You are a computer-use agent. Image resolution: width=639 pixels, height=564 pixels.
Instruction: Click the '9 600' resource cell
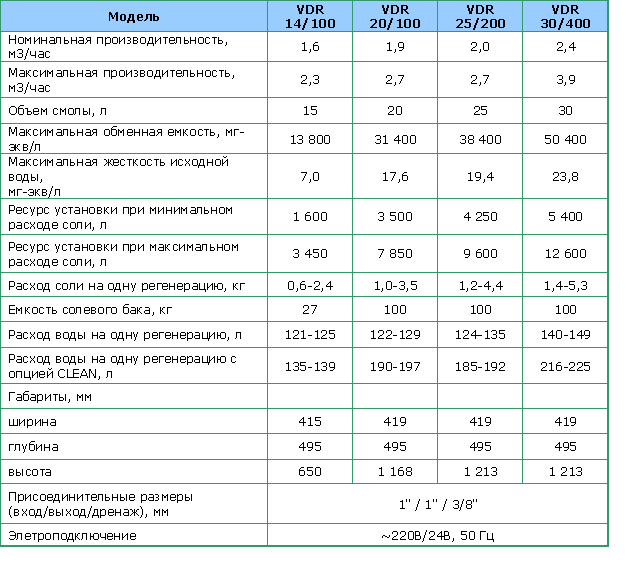click(480, 253)
